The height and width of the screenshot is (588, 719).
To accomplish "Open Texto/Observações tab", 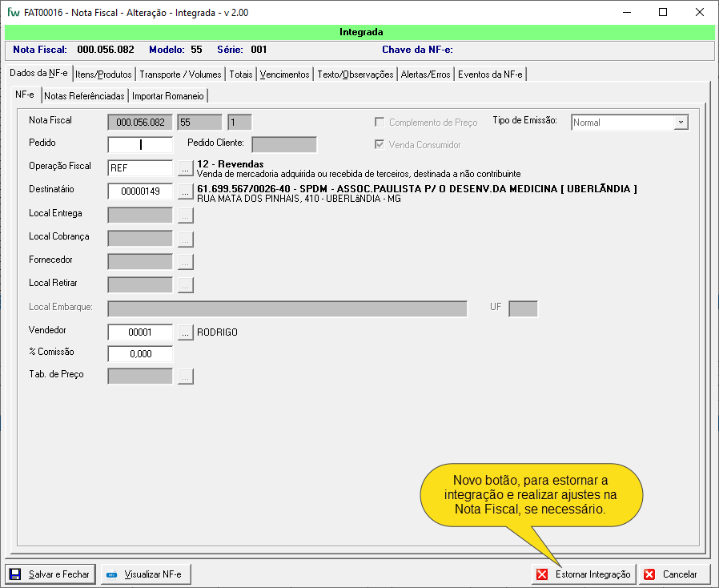I will tap(355, 75).
